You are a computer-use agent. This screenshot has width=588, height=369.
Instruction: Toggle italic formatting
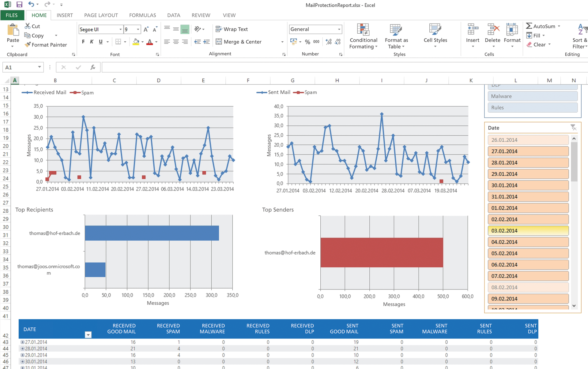tap(92, 42)
